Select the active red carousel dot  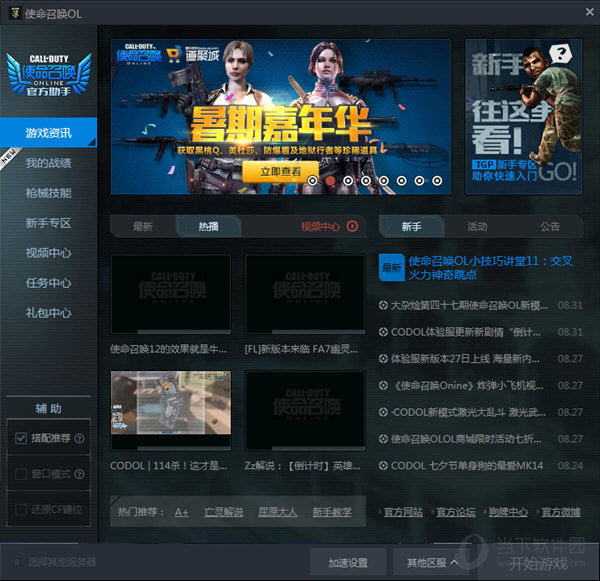pos(330,181)
